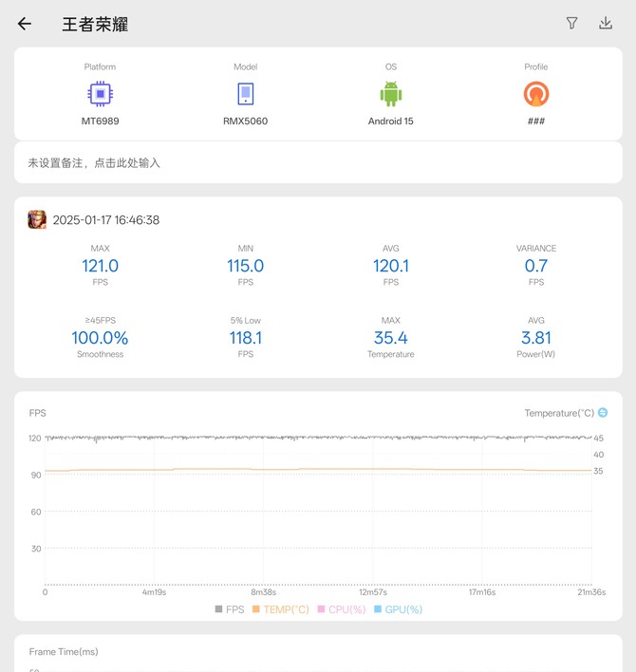This screenshot has width=636, height=672.
Task: Tap the AVG Power 3.81 metric
Action: tap(536, 338)
